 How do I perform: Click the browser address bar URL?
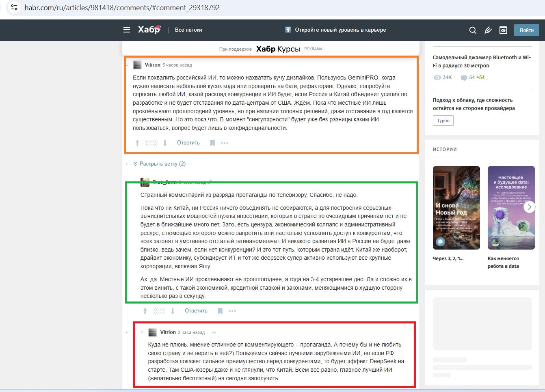(121, 7)
